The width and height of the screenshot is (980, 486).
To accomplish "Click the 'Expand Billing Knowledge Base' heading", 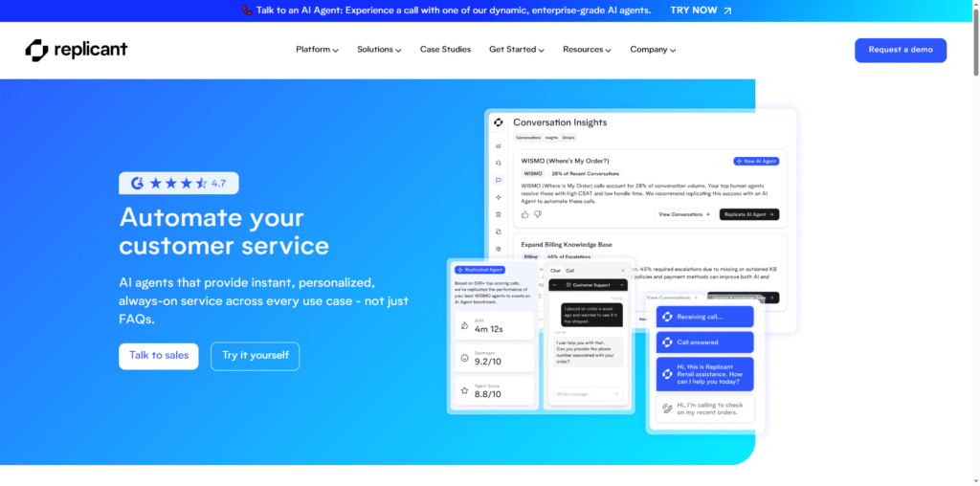I will pos(567,245).
